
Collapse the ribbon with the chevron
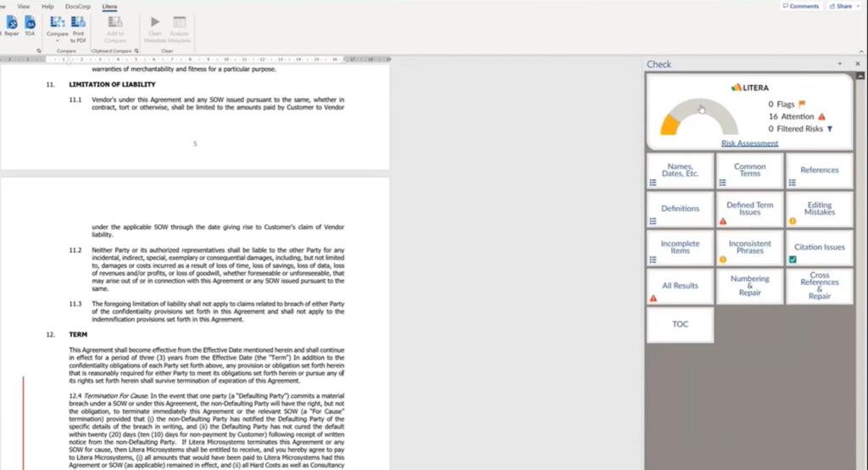861,51
